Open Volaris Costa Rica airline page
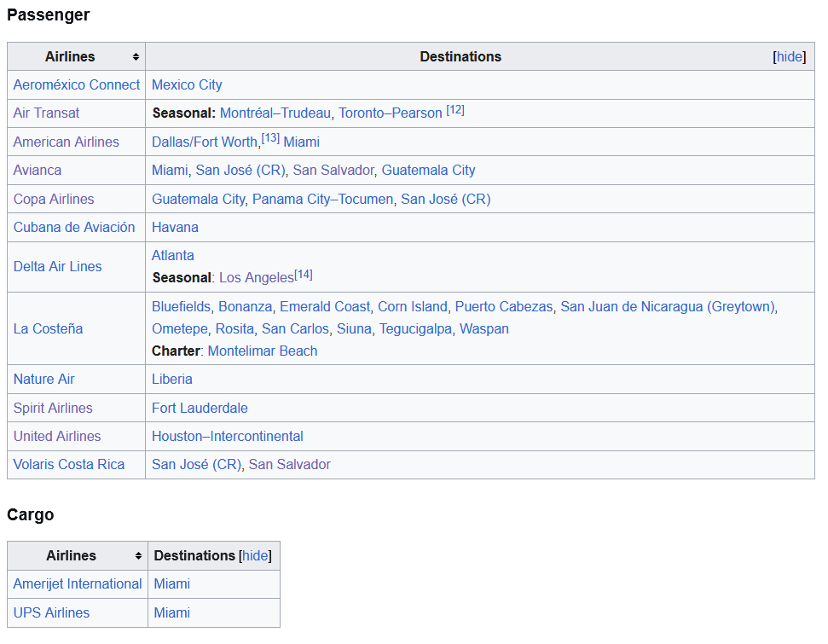The width and height of the screenshot is (828, 644). click(69, 464)
